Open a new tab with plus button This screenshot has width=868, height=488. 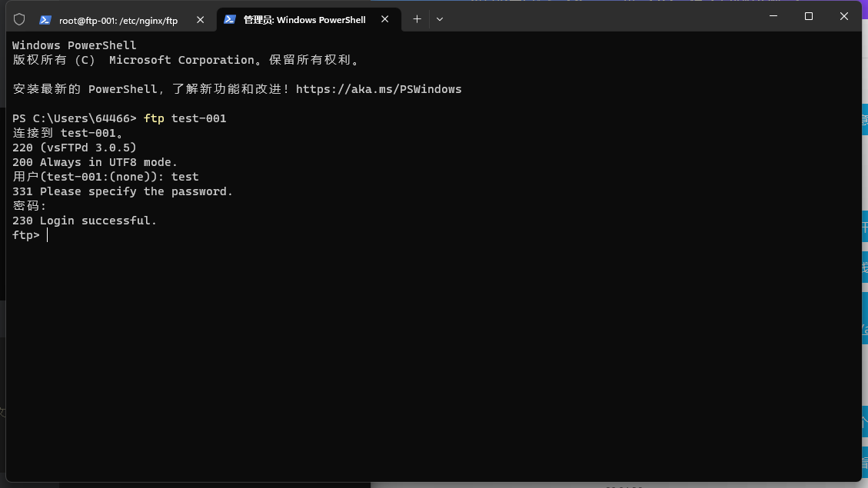pos(417,19)
